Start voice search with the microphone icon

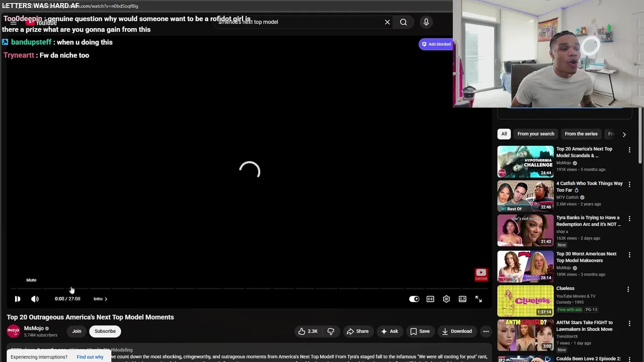[426, 22]
